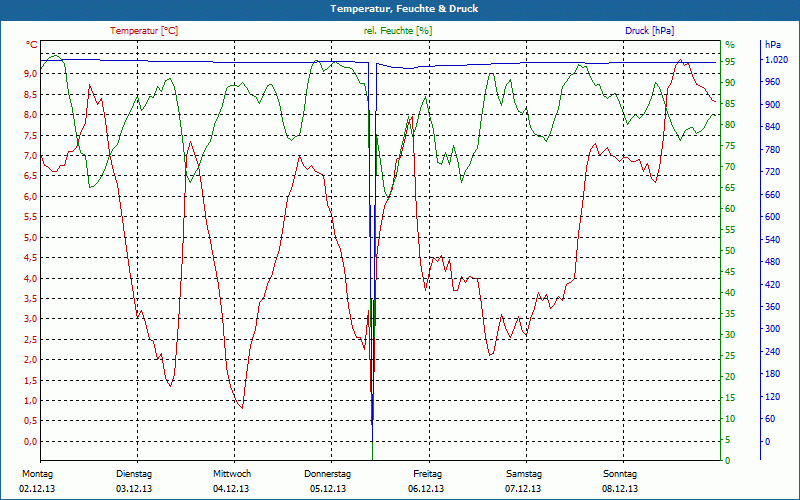
Task: Click the '1.020' pressure axis value
Action: [776, 60]
